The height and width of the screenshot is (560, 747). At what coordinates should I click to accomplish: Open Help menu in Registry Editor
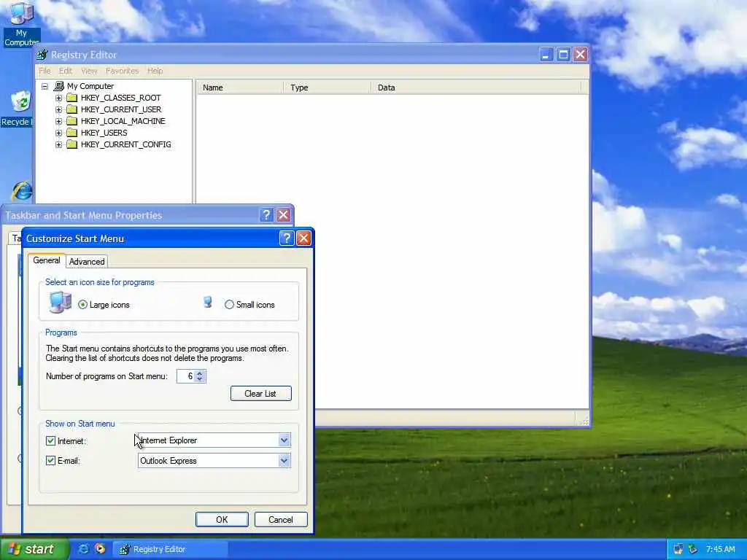click(155, 71)
